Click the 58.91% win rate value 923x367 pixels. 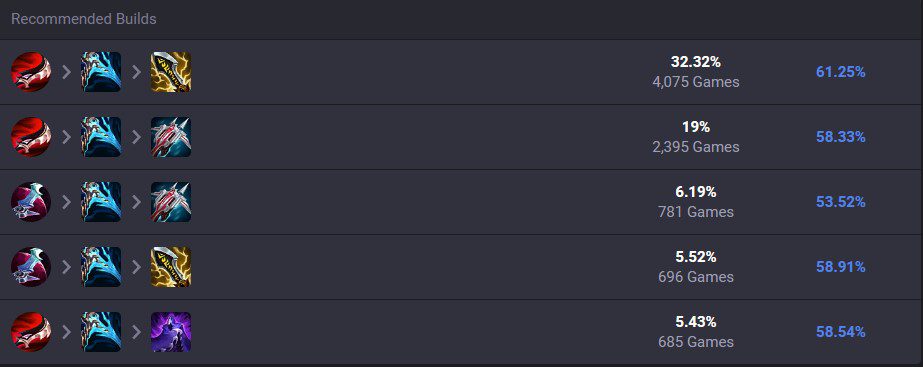pyautogui.click(x=841, y=267)
